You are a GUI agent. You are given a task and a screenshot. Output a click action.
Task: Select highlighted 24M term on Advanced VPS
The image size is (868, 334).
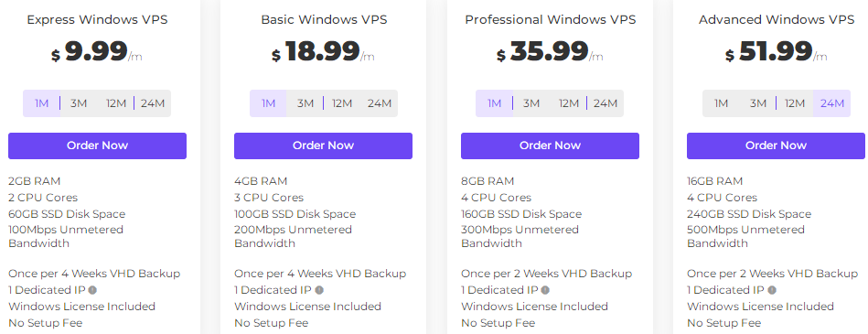tap(832, 103)
